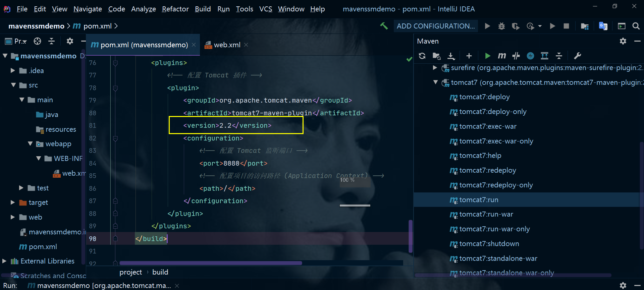Click the Build Project hammer icon
Image resolution: width=644 pixels, height=290 pixels.
[x=384, y=26]
